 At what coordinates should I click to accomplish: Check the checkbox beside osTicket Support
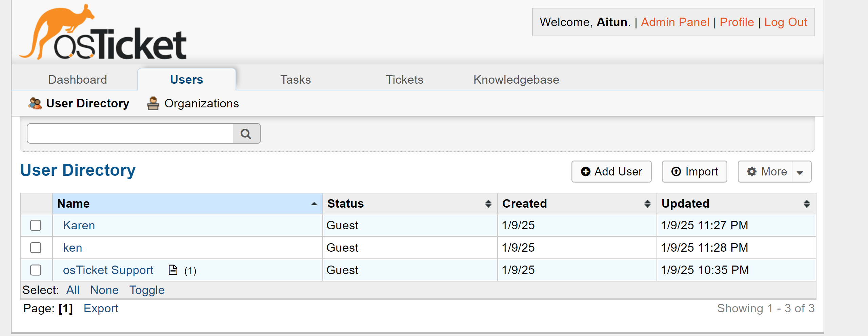pos(35,270)
